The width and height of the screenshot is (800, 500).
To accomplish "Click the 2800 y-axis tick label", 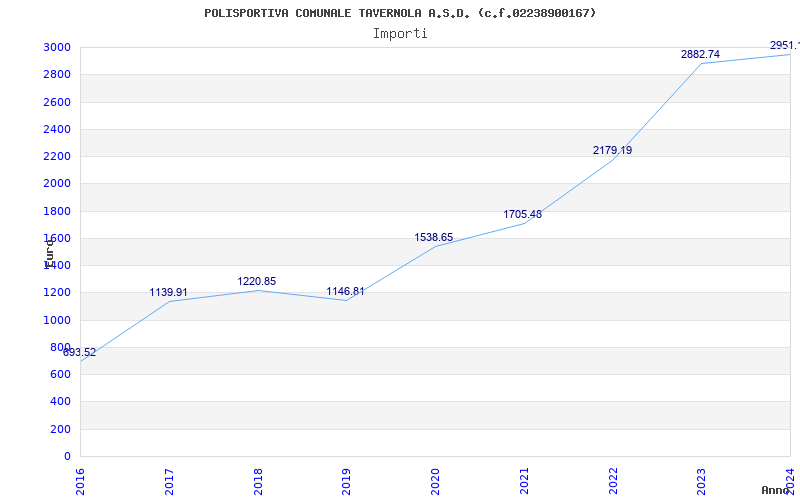I will pos(57,74).
